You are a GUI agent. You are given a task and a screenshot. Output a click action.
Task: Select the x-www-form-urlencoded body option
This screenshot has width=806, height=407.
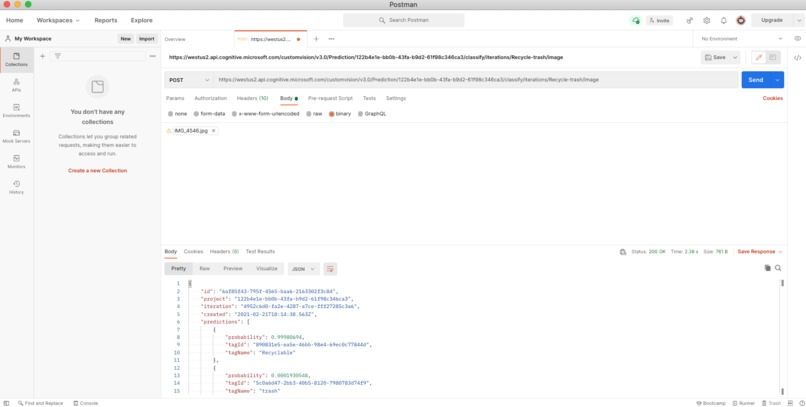coord(265,114)
